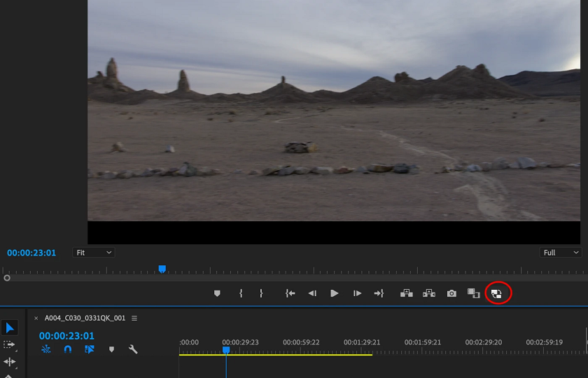Step forward one frame

(x=357, y=293)
